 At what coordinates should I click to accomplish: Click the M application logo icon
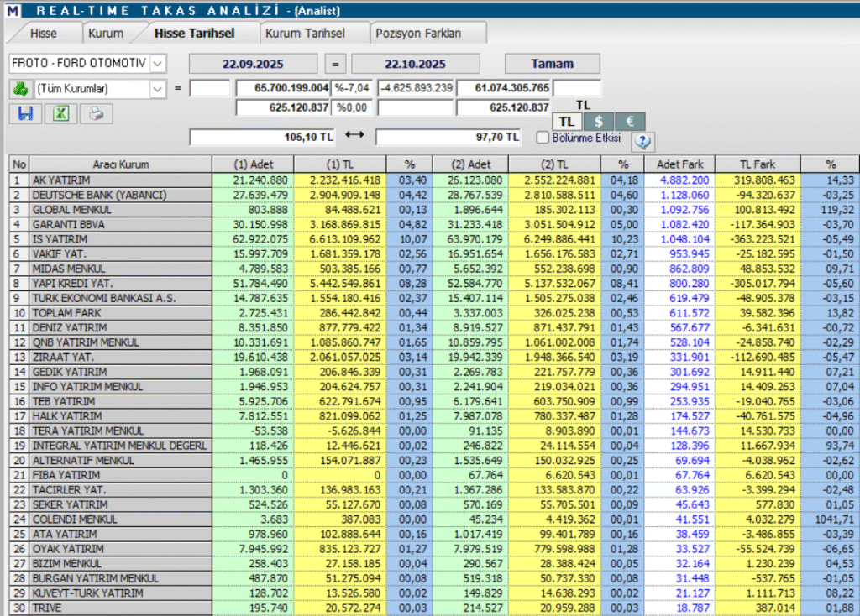click(x=13, y=11)
